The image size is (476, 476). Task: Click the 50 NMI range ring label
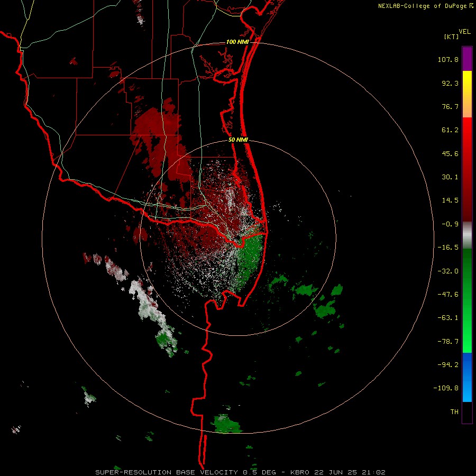click(x=238, y=140)
